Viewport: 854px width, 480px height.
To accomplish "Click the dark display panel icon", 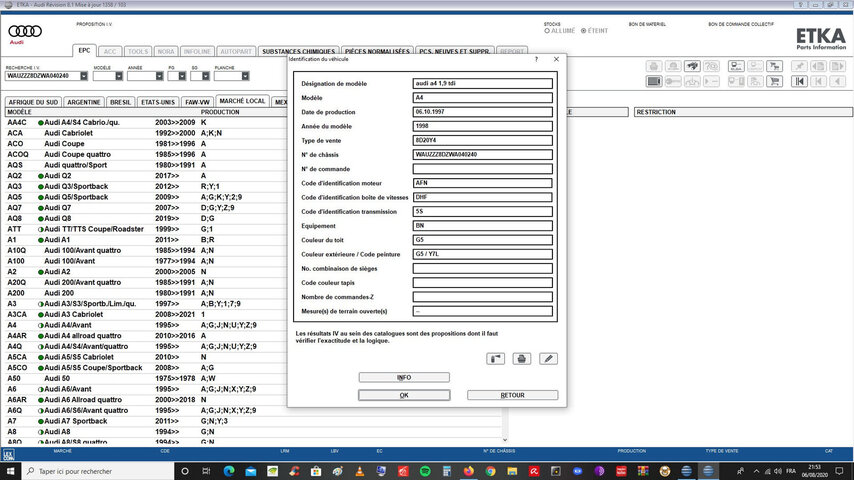I will (654, 82).
